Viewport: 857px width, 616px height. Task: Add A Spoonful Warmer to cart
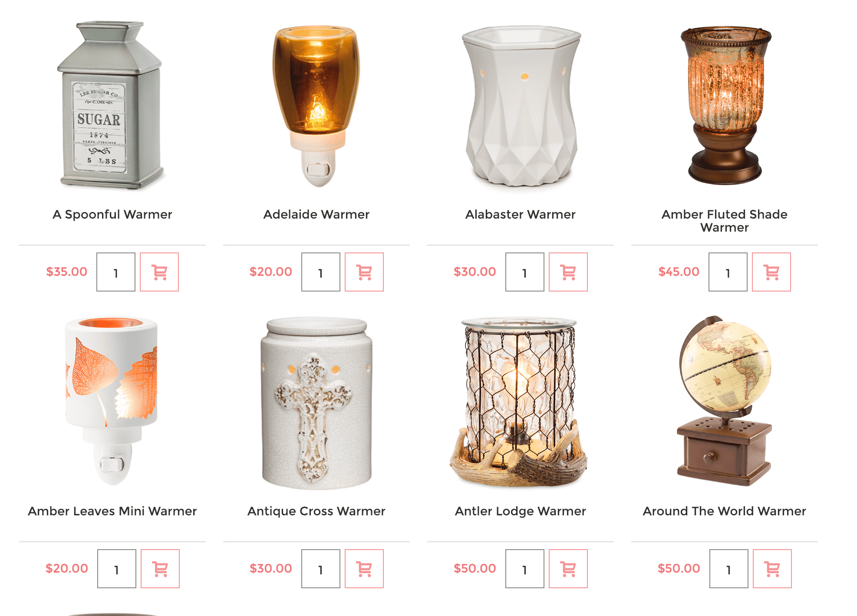click(x=159, y=272)
